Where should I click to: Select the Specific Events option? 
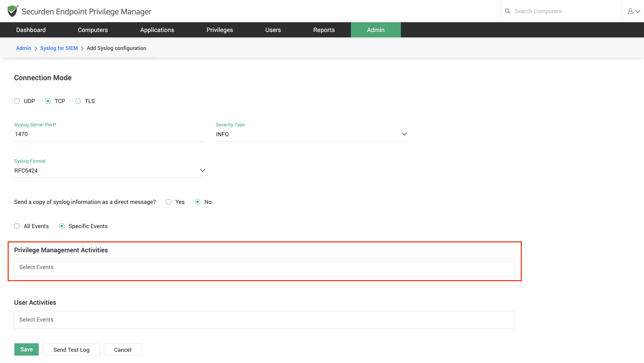pyautogui.click(x=62, y=226)
